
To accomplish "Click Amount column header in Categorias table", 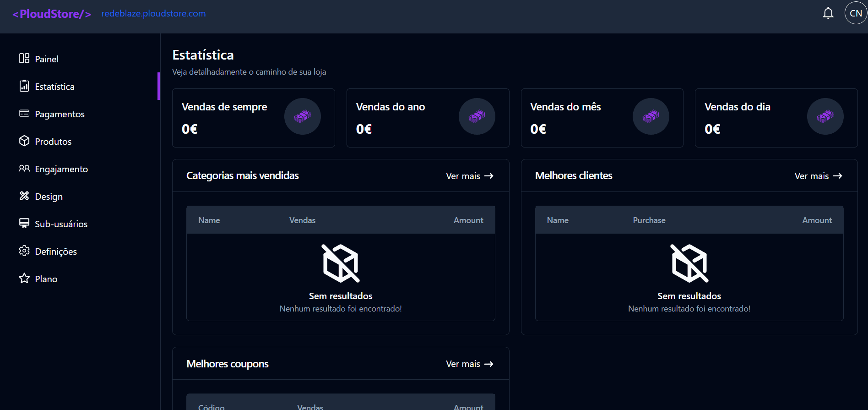I will [468, 220].
